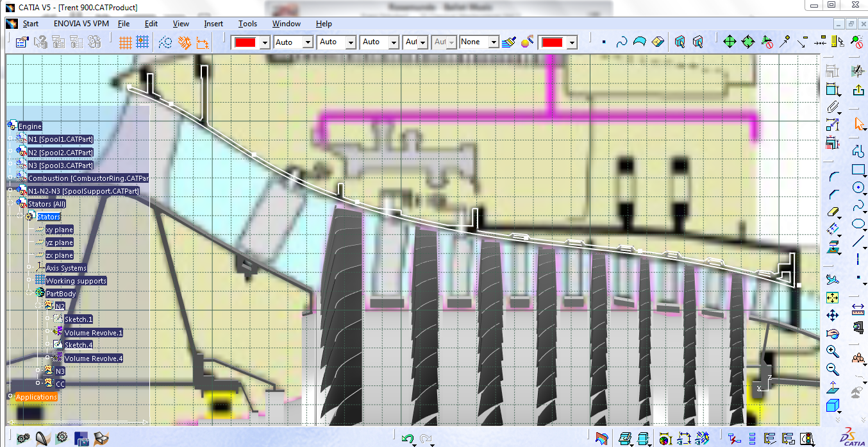Expand the Combustion tree node

10,178
